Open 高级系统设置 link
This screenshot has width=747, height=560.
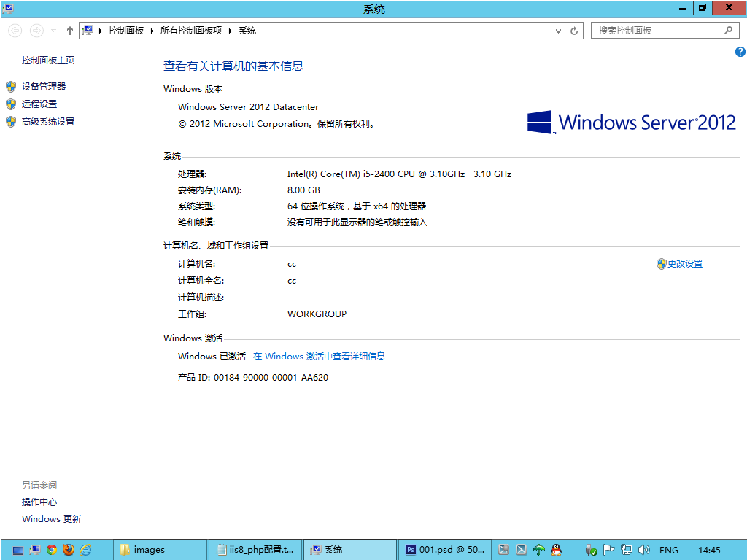(x=48, y=122)
